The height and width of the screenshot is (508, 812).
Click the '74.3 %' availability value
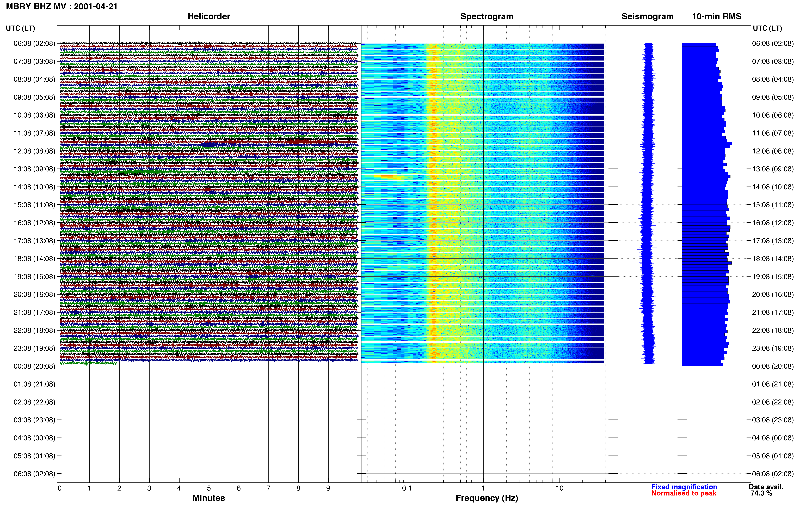[761, 493]
